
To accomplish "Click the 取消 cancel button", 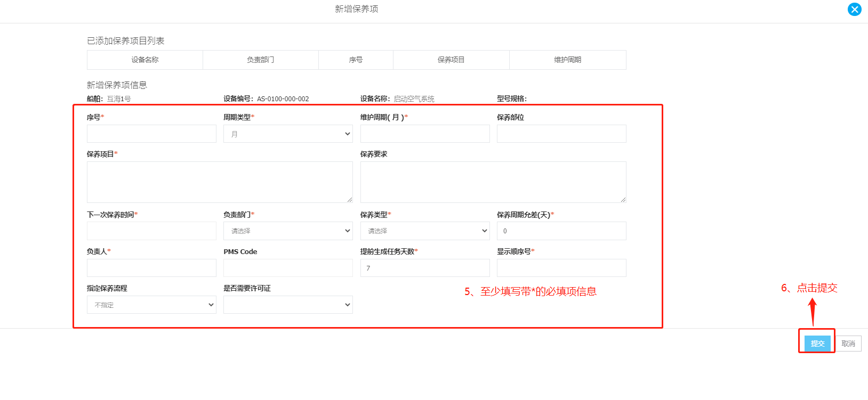I will tap(848, 344).
